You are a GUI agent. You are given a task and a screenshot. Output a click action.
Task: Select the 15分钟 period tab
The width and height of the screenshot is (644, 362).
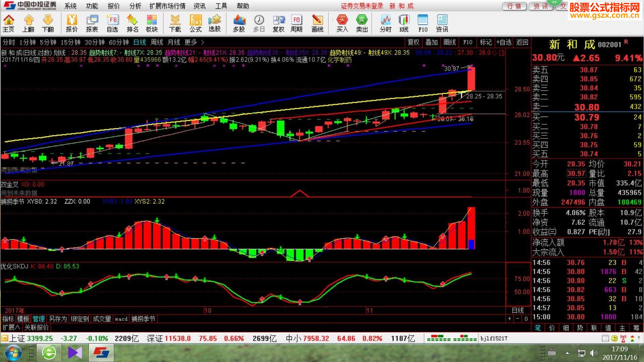point(70,42)
